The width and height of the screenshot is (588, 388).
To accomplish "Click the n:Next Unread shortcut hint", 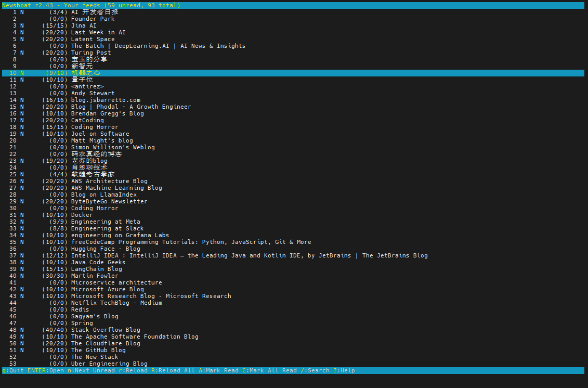I will point(91,370).
